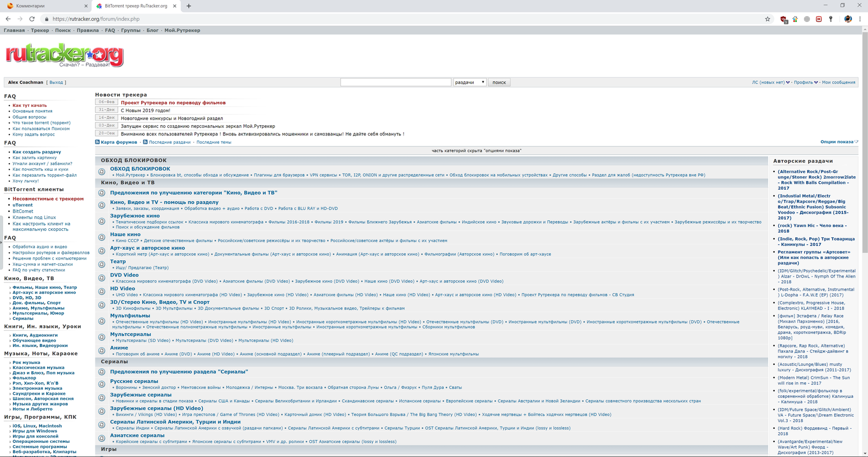Click the key extension icon in toolbar
The height and width of the screenshot is (457, 868).
[x=831, y=19]
